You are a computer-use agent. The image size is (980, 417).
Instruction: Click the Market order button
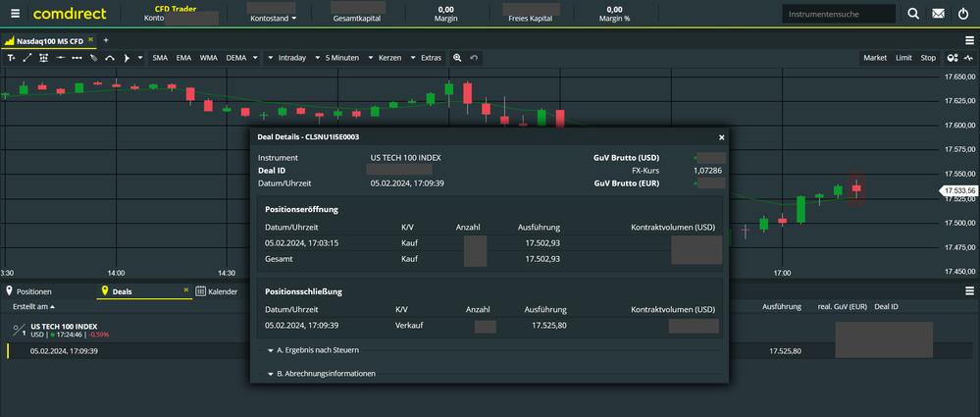[875, 58]
